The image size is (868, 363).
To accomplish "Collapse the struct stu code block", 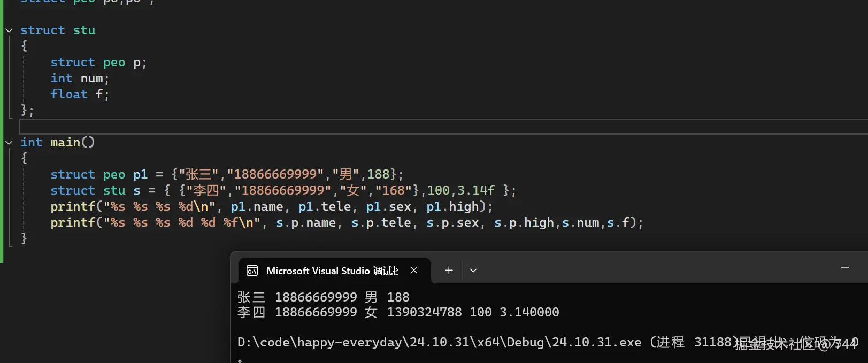I will tap(9, 30).
